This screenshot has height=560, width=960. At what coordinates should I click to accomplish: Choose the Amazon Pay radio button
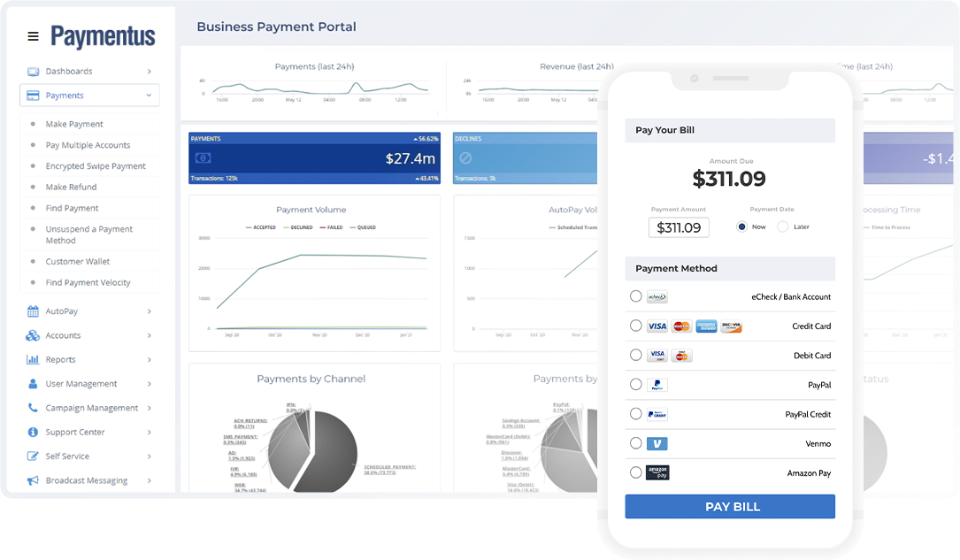click(x=636, y=472)
